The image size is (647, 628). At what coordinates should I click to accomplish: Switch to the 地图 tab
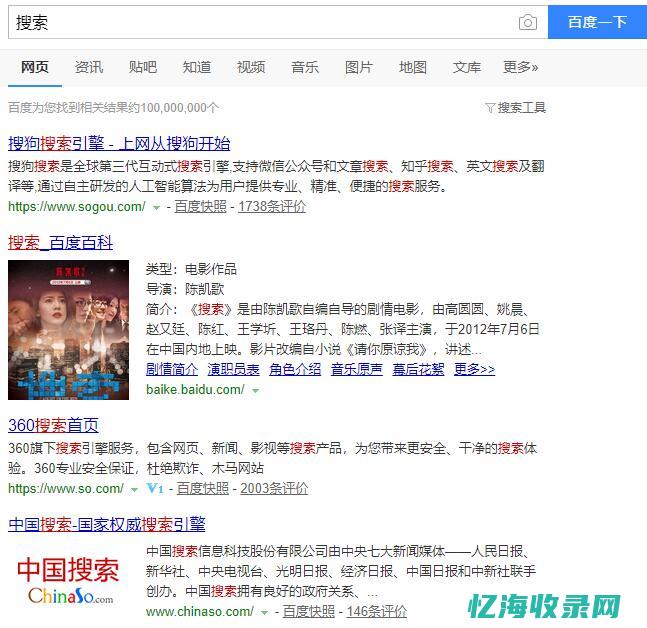click(x=413, y=67)
